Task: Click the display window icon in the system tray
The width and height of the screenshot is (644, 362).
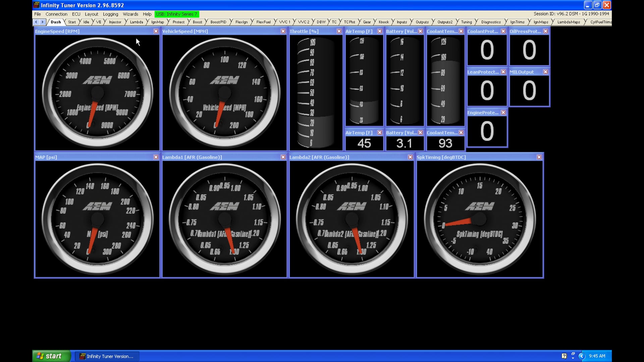Action: tap(573, 354)
